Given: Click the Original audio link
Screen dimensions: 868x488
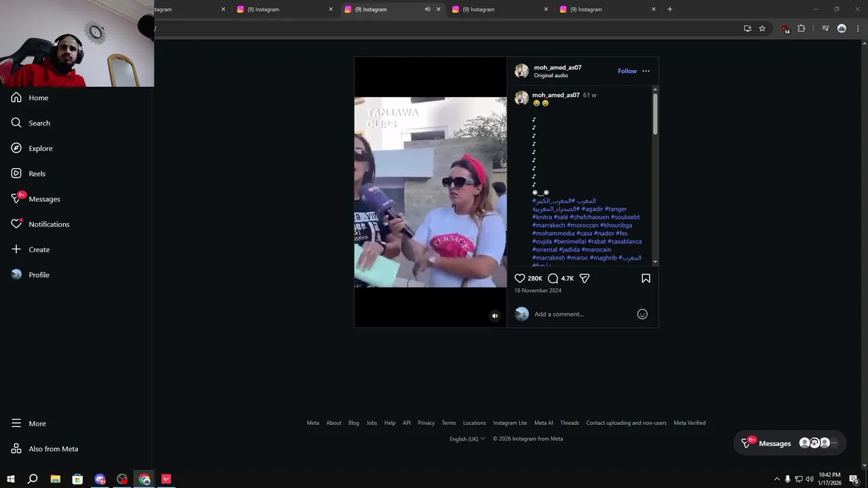Looking at the screenshot, I should click(551, 75).
